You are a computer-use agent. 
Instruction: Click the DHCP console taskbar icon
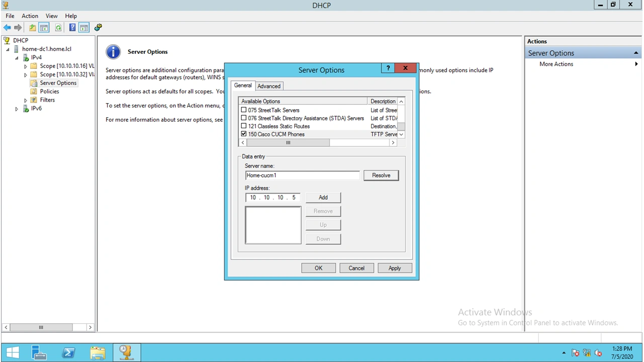(126, 352)
